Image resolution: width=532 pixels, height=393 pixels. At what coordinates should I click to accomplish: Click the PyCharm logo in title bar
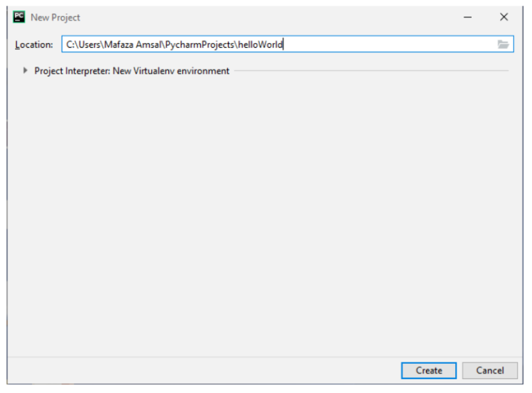(x=19, y=17)
